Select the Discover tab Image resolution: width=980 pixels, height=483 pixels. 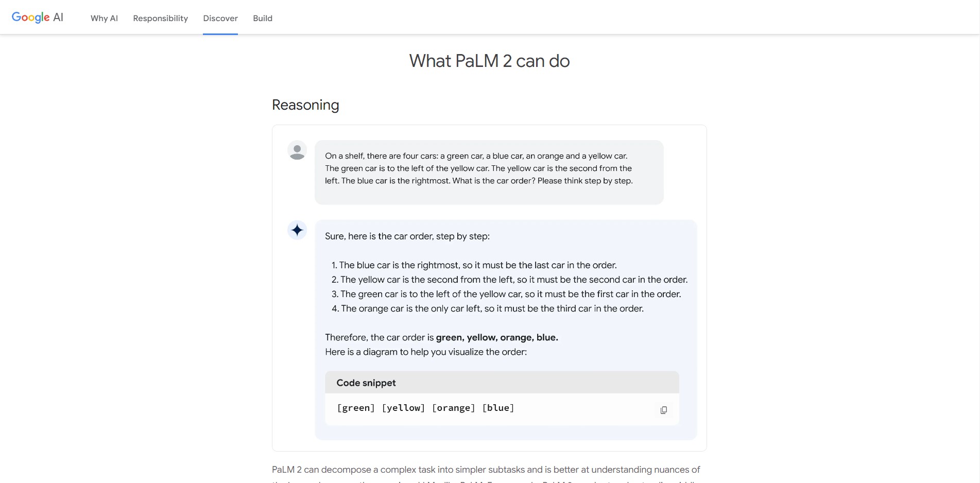click(220, 18)
